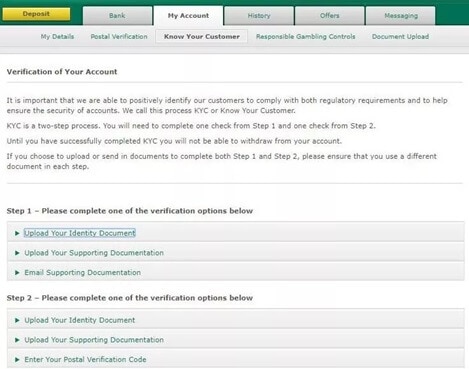Select Know Your Customer sub-tab
The height and width of the screenshot is (369, 469).
point(202,37)
